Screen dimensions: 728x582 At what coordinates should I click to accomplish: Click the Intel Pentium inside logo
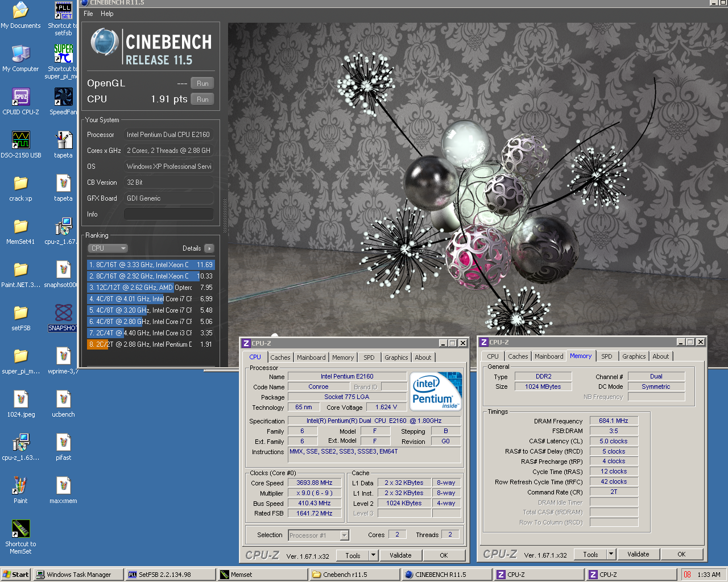click(x=436, y=391)
